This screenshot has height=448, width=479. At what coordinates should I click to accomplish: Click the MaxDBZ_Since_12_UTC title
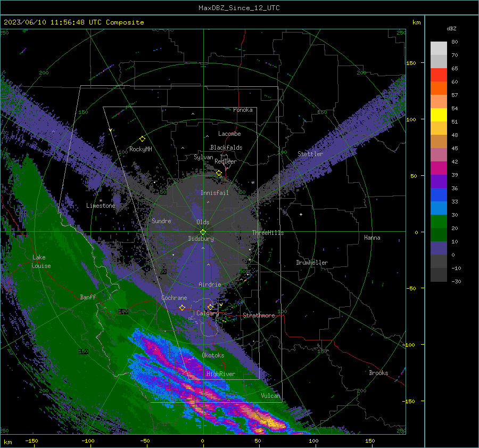pos(239,8)
